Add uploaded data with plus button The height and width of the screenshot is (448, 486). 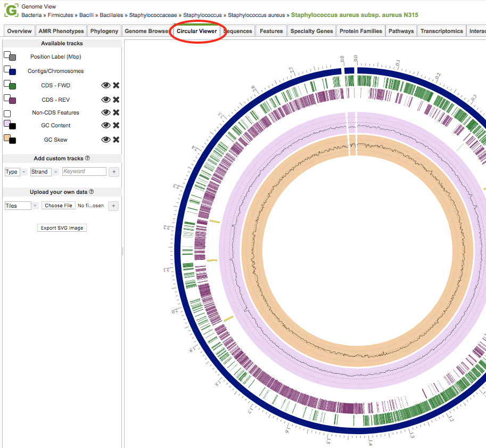tap(113, 206)
